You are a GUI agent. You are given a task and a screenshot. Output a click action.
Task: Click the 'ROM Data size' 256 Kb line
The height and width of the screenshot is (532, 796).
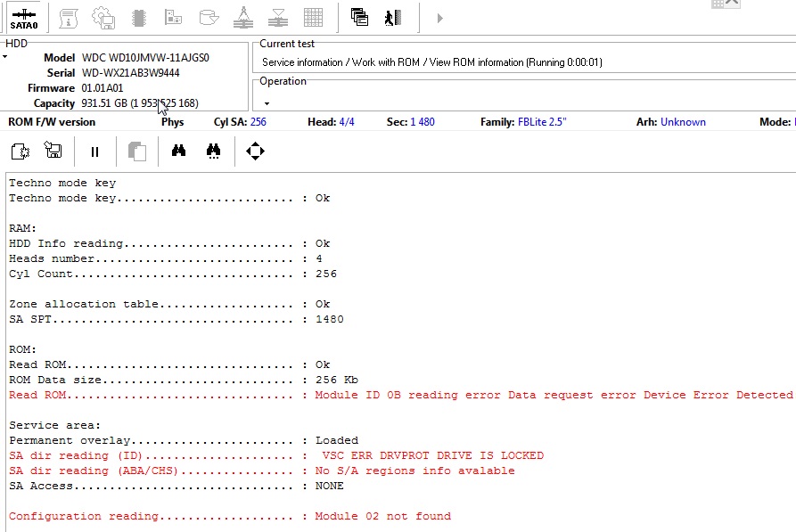[184, 380]
